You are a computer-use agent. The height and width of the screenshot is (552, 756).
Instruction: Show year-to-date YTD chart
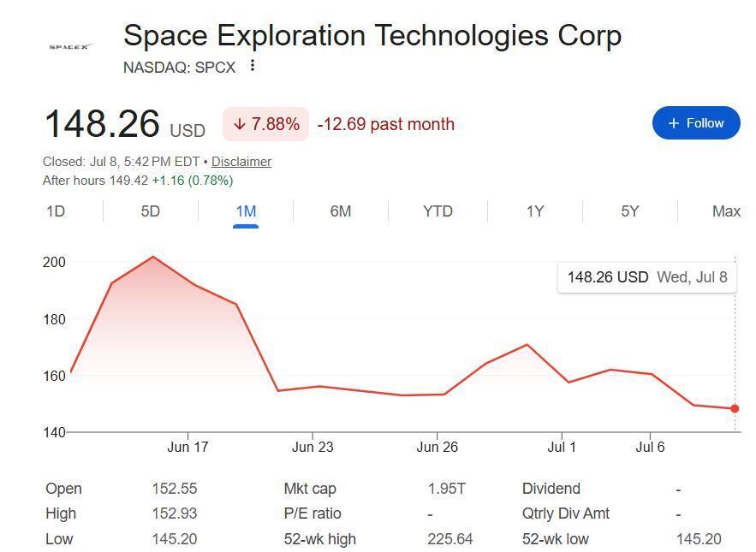(438, 211)
